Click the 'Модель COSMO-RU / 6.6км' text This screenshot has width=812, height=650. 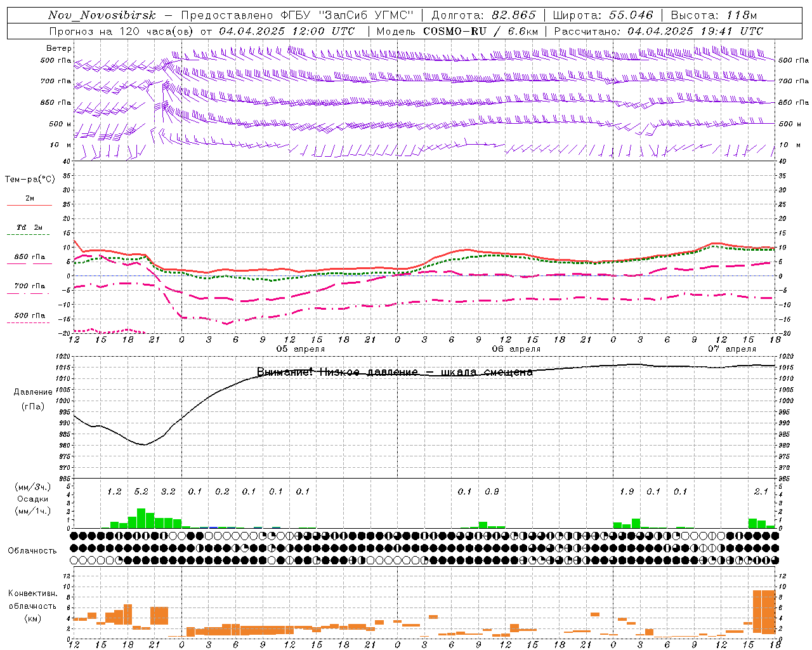[x=457, y=31]
